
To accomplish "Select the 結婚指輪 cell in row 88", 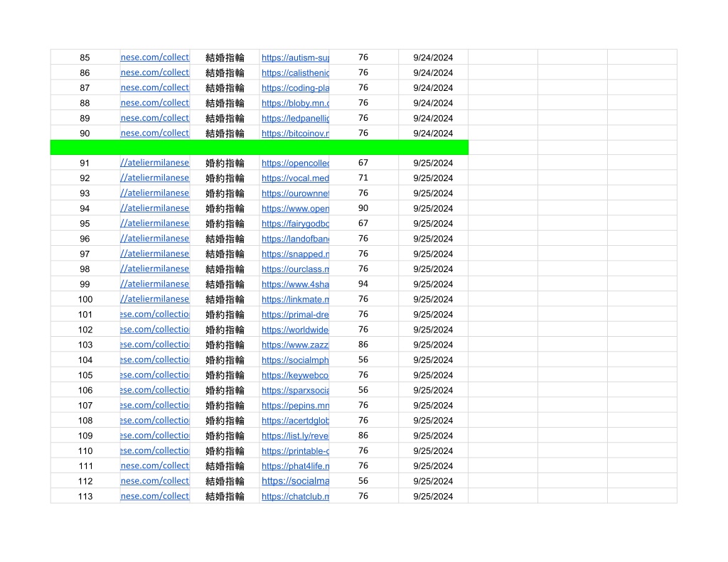I will (225, 103).
